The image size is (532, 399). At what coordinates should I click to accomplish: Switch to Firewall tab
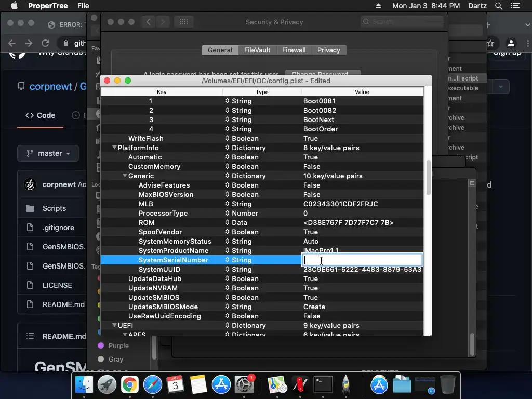pos(294,50)
